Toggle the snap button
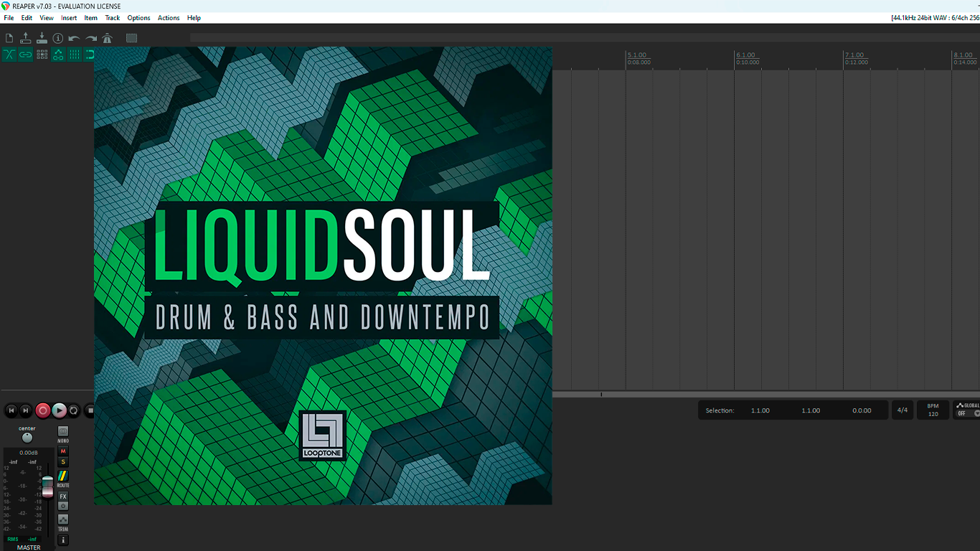 90,55
